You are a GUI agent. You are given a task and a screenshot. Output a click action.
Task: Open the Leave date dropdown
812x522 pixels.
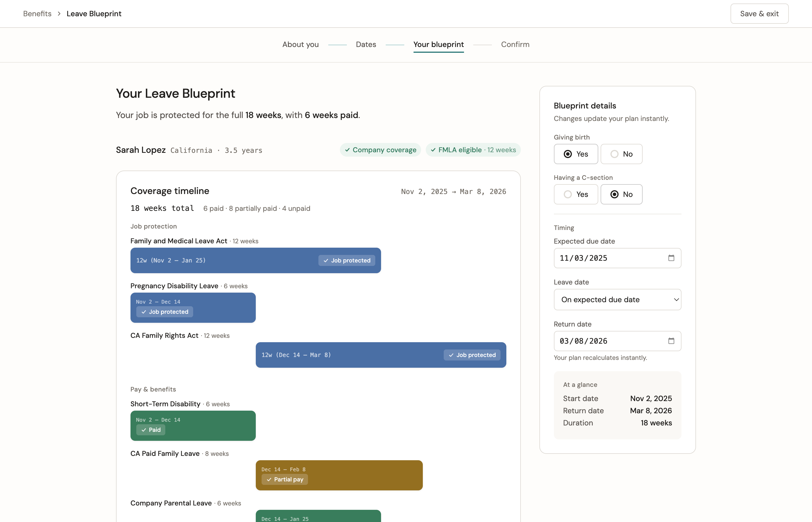617,300
